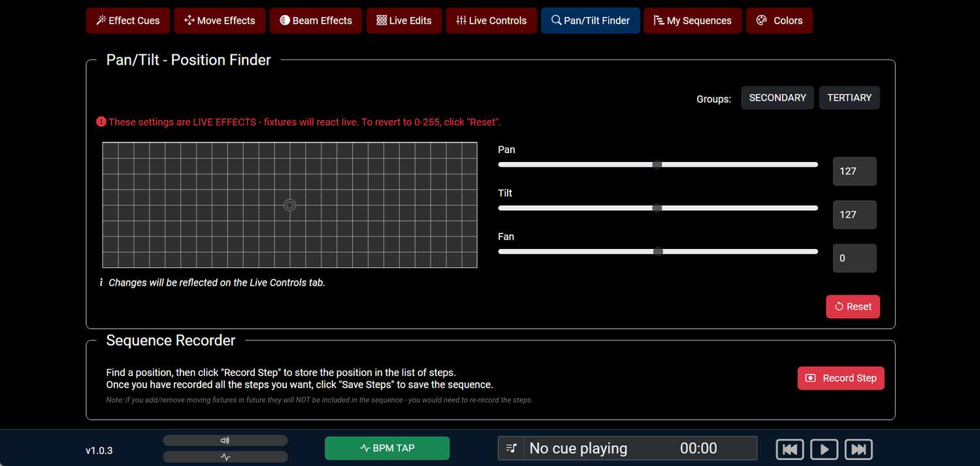Toggle the SECONDARY group
The image size is (980, 466).
coord(777,98)
